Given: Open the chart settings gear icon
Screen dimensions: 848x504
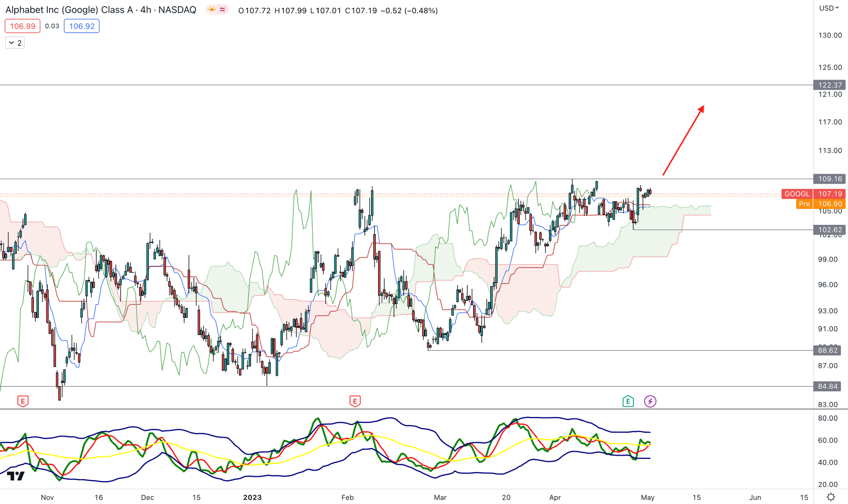Looking at the screenshot, I should click(x=831, y=497).
